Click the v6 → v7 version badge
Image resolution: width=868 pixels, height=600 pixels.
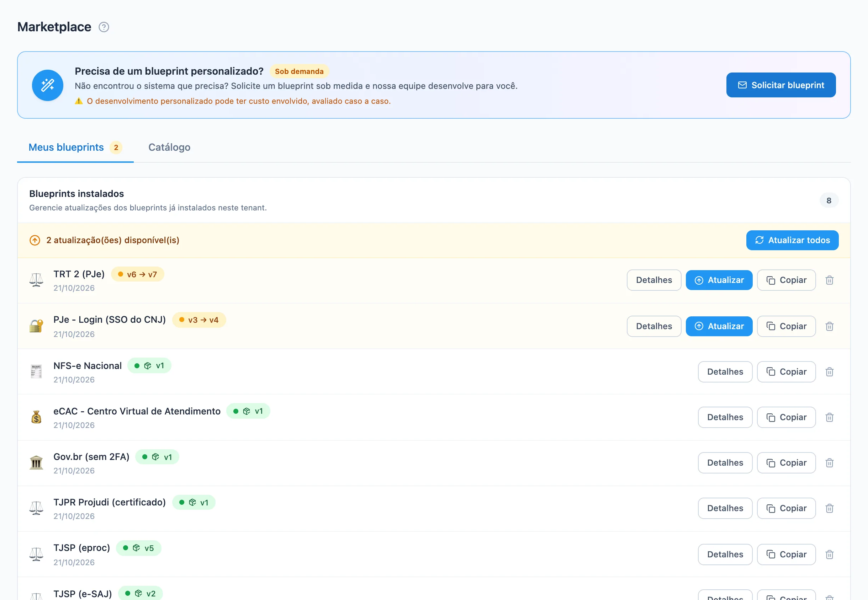coord(137,274)
